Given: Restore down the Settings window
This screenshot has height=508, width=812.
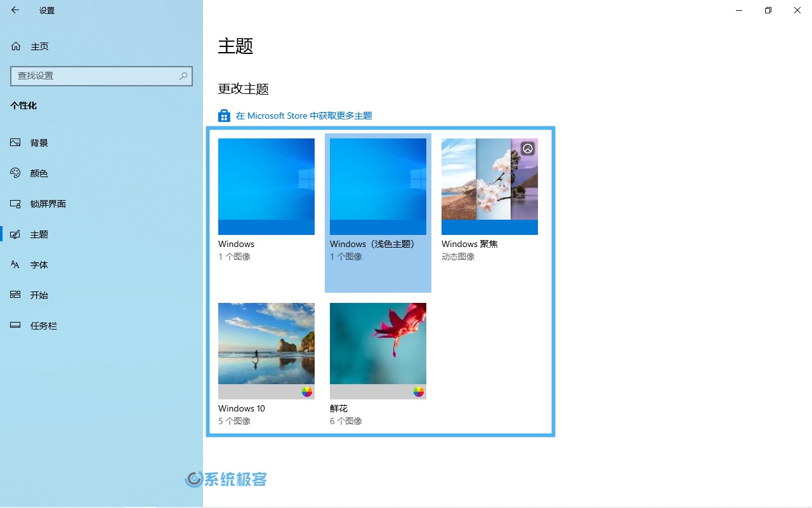Looking at the screenshot, I should point(768,10).
